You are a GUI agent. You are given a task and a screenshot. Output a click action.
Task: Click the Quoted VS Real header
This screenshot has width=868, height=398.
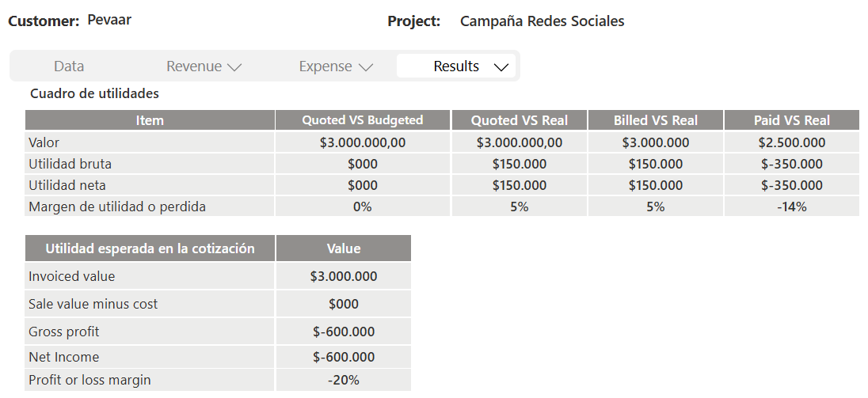[x=519, y=120]
